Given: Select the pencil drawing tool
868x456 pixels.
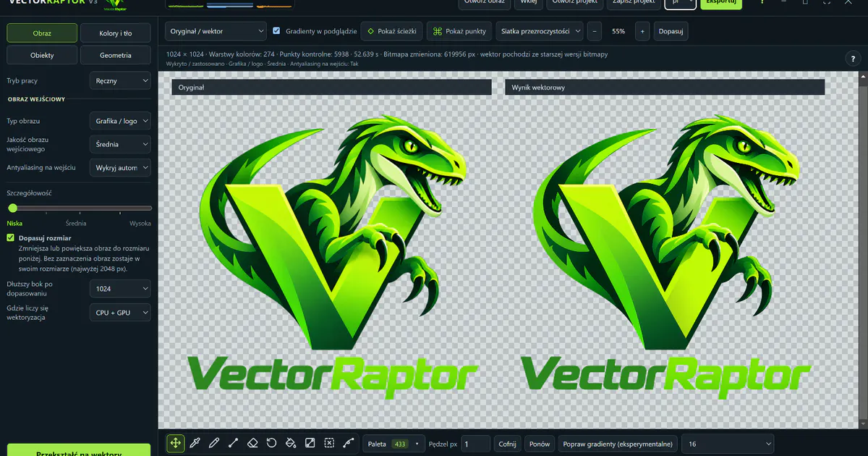Looking at the screenshot, I should [x=214, y=443].
